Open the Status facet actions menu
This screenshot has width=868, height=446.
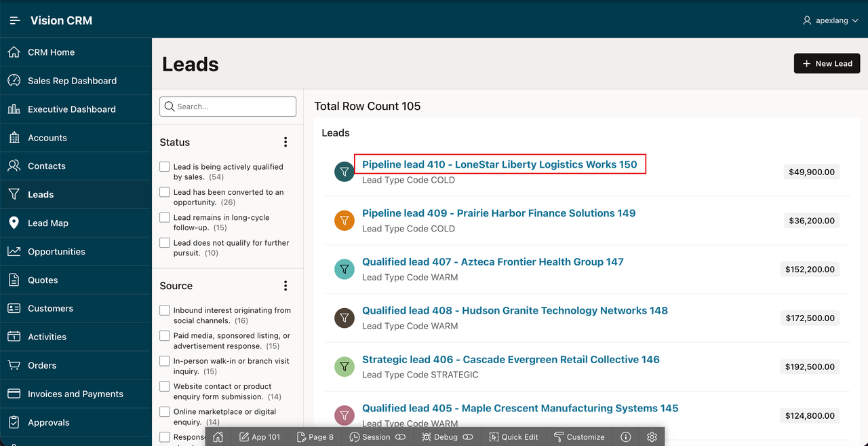click(x=285, y=142)
